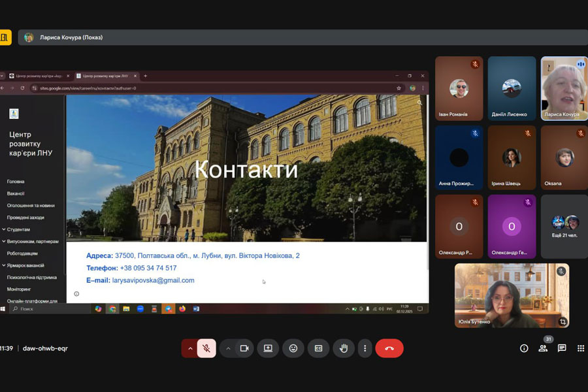Show the people panel with 31 participants
The height and width of the screenshot is (392, 588).
tap(543, 348)
